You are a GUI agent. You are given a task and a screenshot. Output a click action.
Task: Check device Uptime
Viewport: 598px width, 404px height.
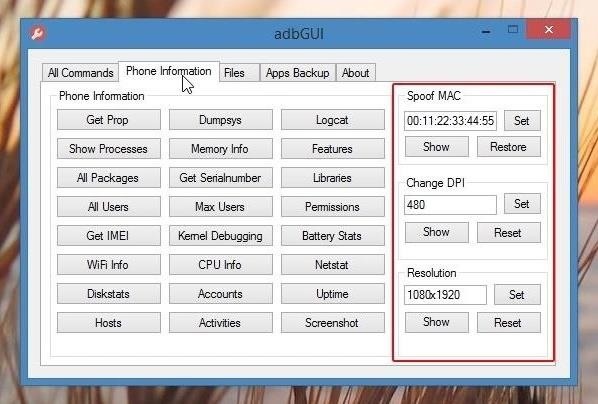(333, 294)
